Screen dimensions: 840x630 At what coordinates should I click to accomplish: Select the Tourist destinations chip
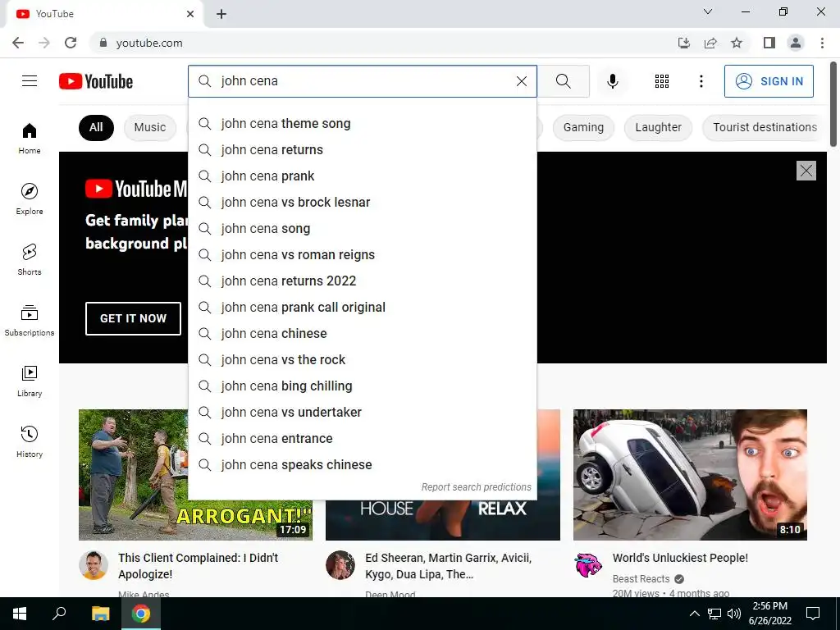click(765, 127)
